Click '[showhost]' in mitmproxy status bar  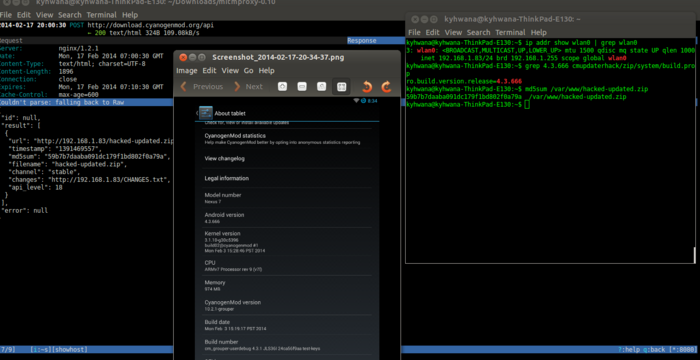(x=70, y=349)
